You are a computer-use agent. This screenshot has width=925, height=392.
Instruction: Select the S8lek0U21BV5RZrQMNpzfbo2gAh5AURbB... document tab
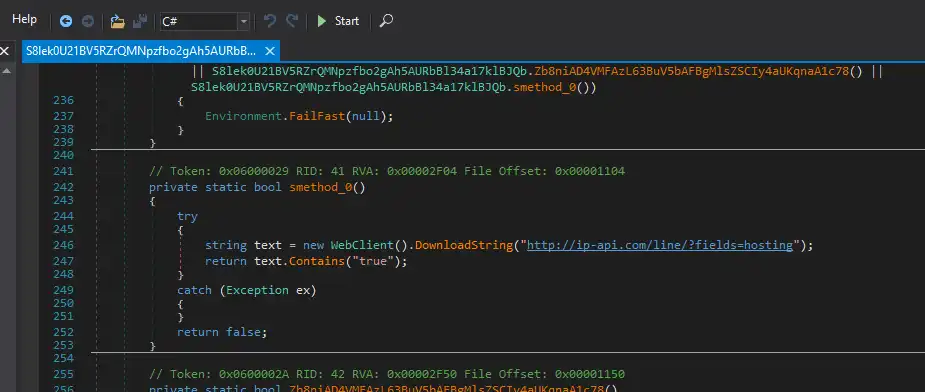pyautogui.click(x=142, y=50)
